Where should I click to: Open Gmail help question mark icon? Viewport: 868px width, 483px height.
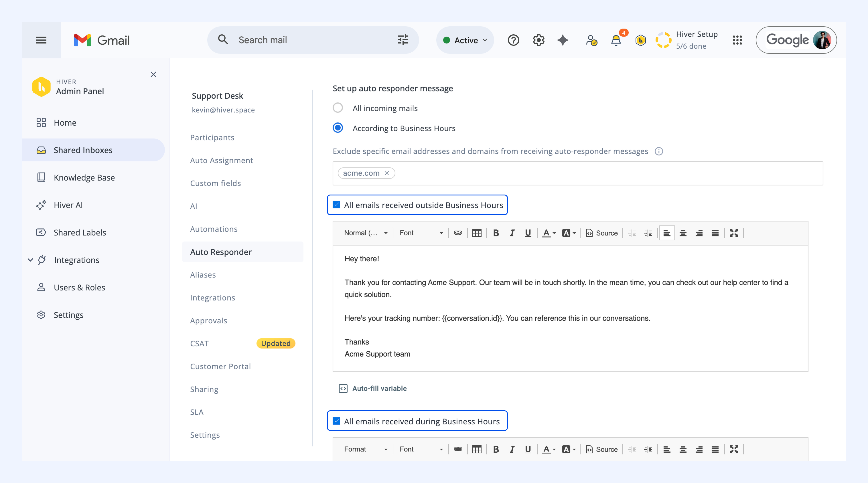click(513, 40)
